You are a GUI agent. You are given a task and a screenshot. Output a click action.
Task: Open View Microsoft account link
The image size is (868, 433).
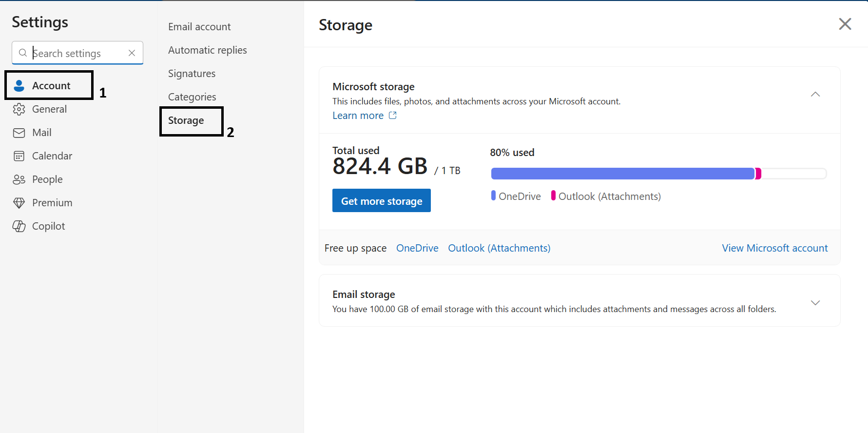coord(775,248)
